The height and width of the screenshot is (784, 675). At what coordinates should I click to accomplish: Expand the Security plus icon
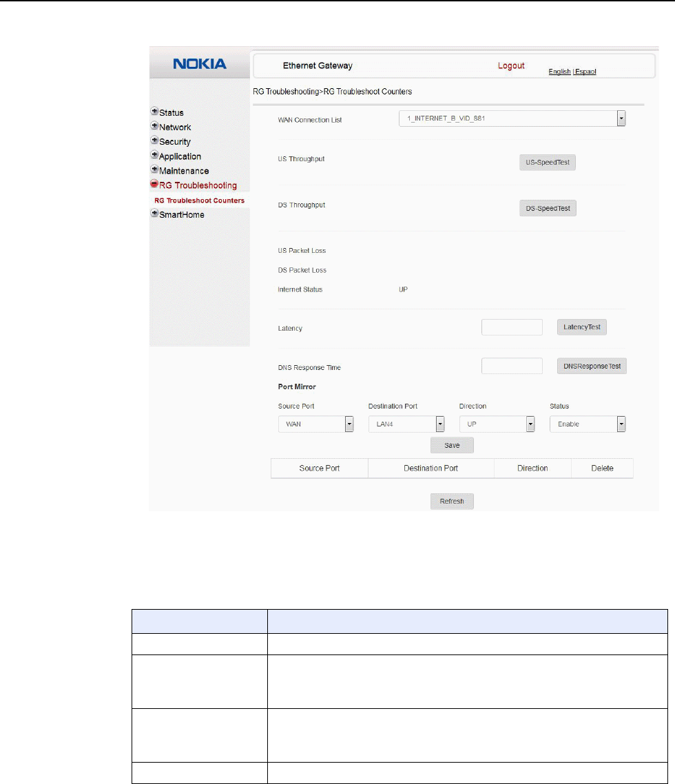pos(154,140)
